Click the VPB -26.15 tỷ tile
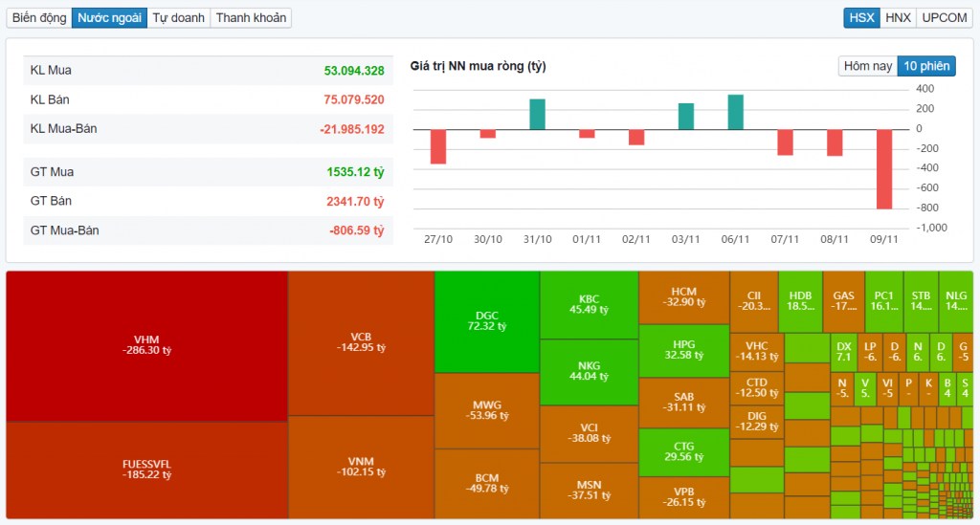 click(x=683, y=497)
